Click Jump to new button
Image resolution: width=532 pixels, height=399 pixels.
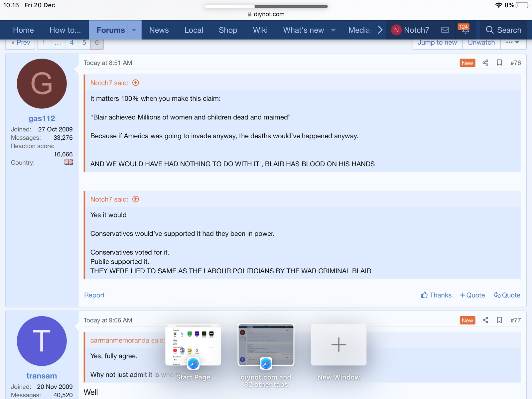(x=437, y=43)
